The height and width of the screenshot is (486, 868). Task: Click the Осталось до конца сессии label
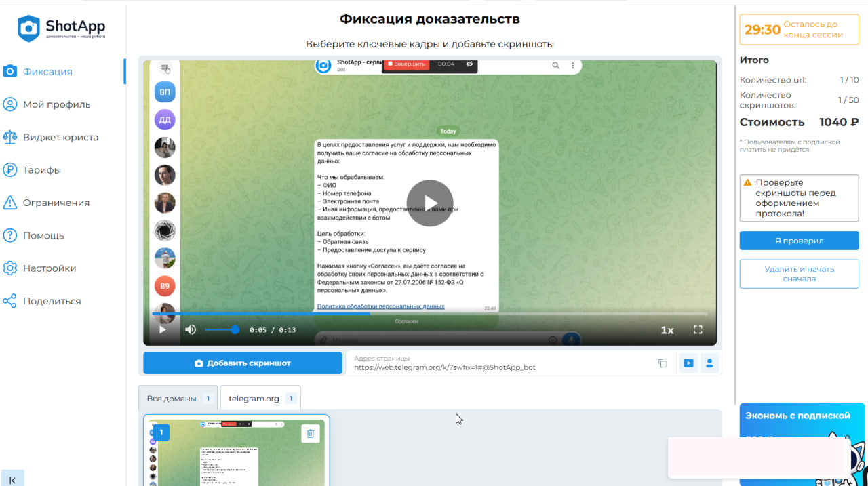(x=814, y=30)
